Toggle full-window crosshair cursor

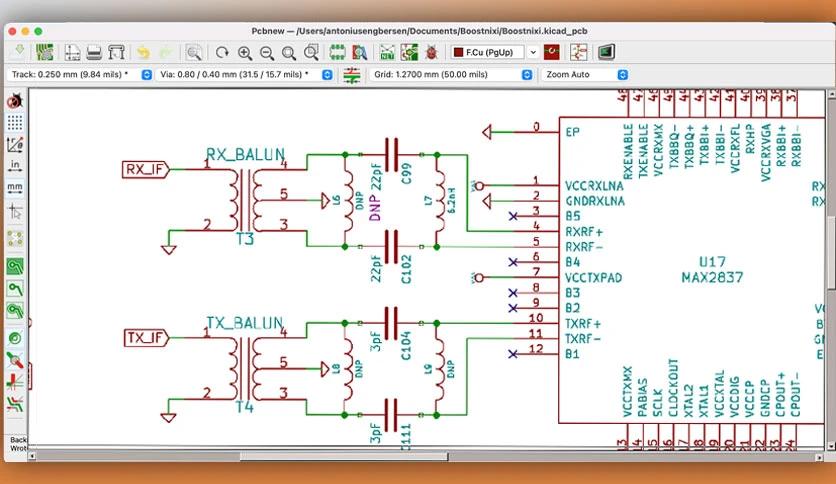(14, 212)
